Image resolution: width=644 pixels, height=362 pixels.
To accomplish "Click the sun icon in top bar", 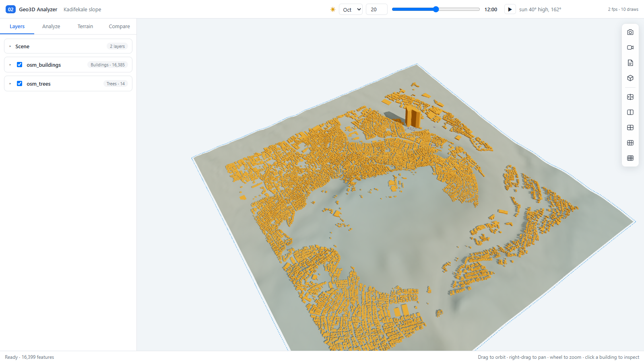I will (333, 9).
